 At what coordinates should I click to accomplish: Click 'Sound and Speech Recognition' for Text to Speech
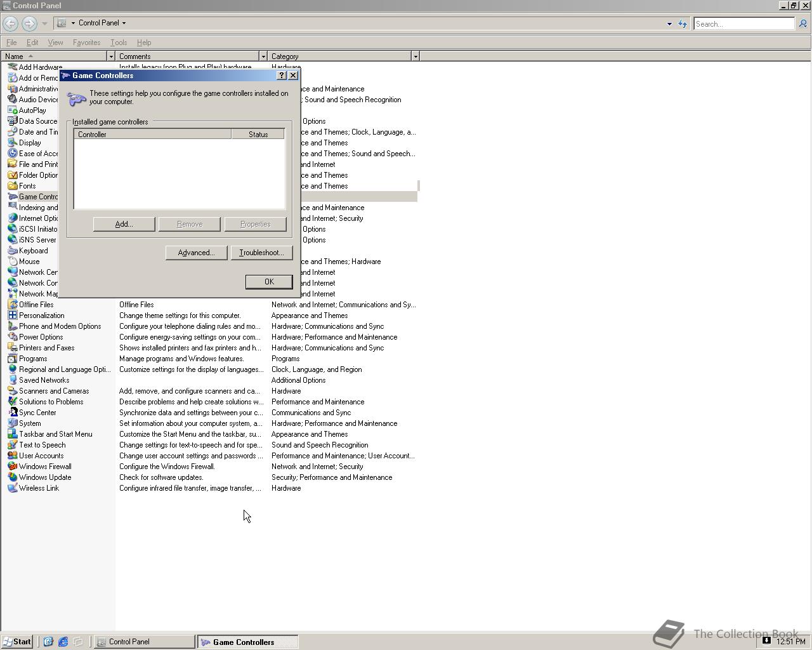tap(320, 445)
